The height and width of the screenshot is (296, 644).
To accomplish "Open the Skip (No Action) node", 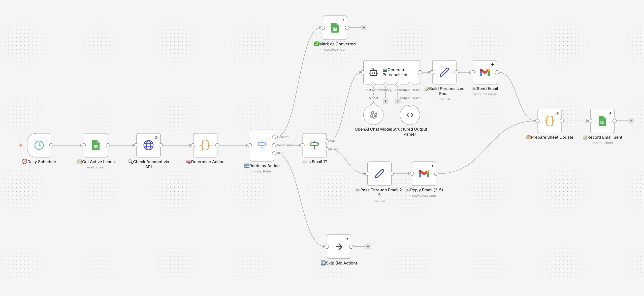I will point(339,246).
